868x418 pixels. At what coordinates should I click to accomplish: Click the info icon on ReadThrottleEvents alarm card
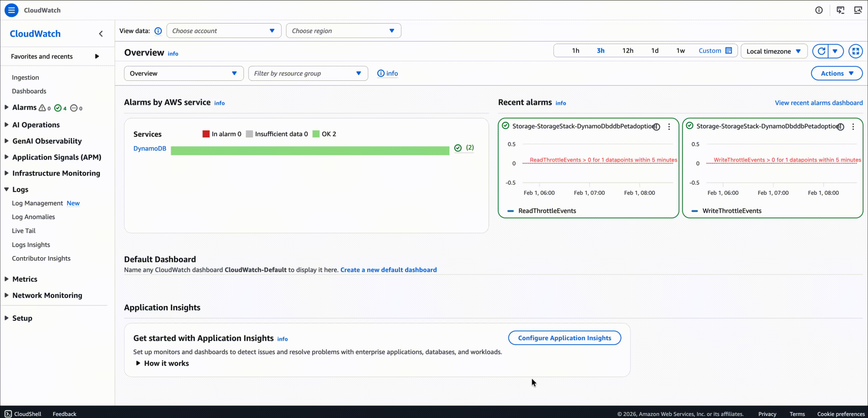[656, 127]
